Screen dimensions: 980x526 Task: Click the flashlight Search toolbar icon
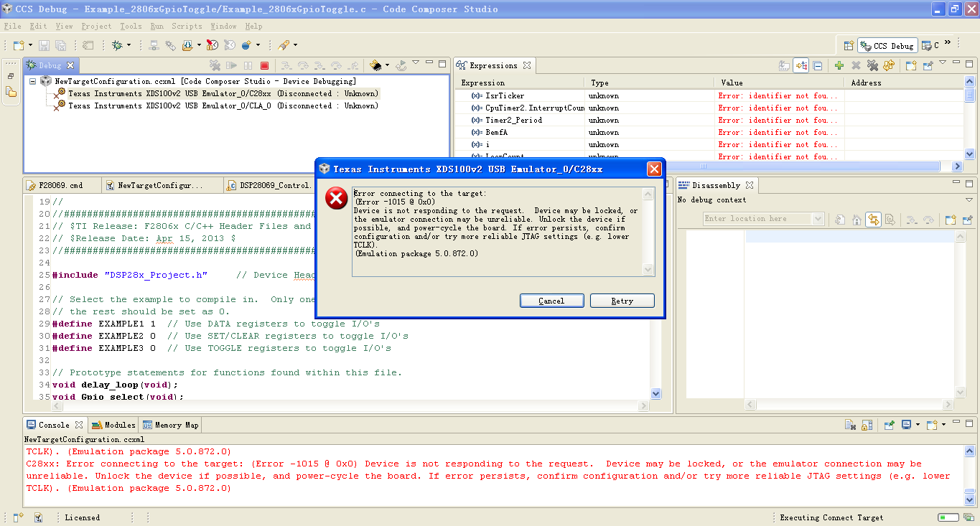284,45
